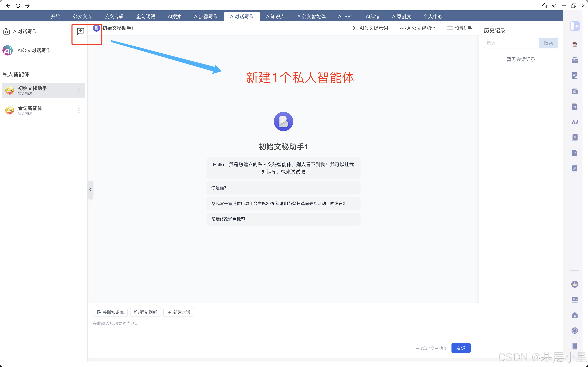Click the user avatar in right sidebar
588x367 pixels.
click(x=574, y=45)
